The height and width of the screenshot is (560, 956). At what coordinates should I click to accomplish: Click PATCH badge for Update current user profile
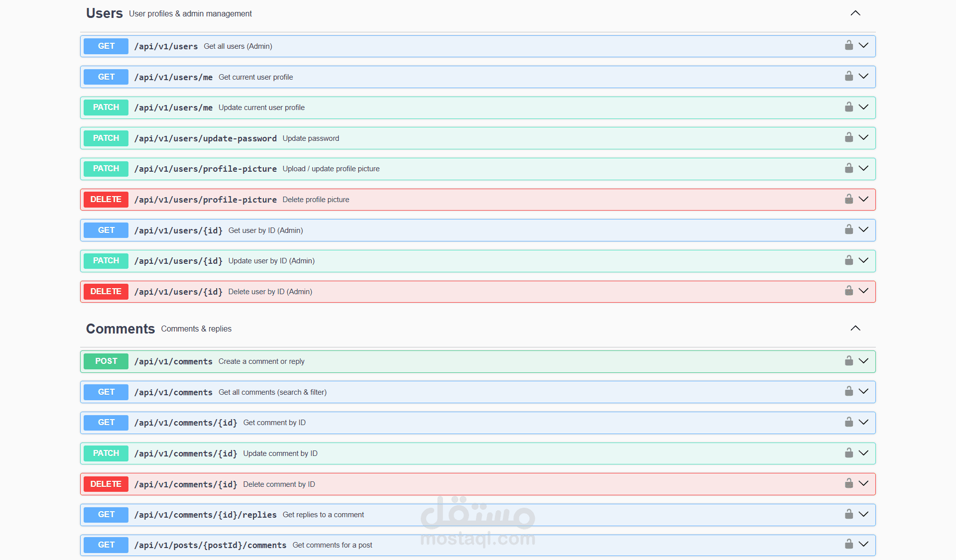pyautogui.click(x=106, y=108)
